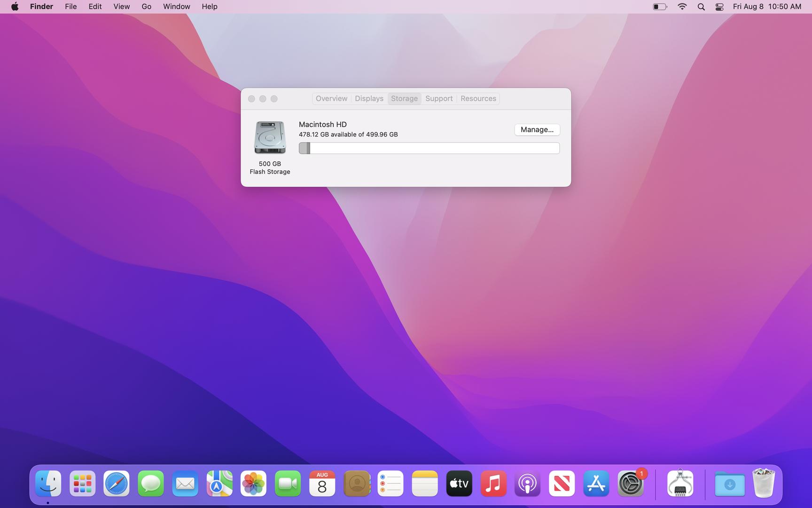Switch to the Displays tab
Image resolution: width=812 pixels, height=508 pixels.
[x=369, y=98]
